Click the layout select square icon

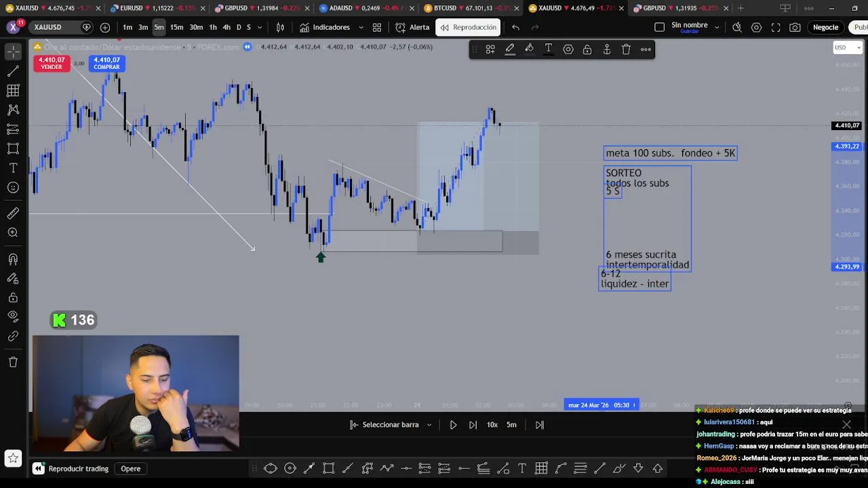[659, 27]
